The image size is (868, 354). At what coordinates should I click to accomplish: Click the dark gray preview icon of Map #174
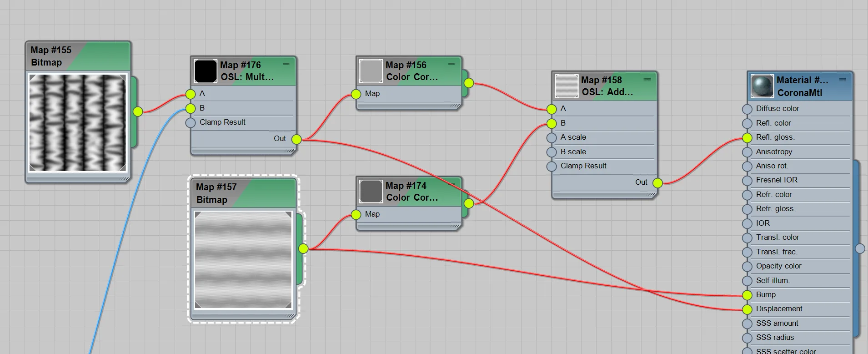(x=371, y=192)
